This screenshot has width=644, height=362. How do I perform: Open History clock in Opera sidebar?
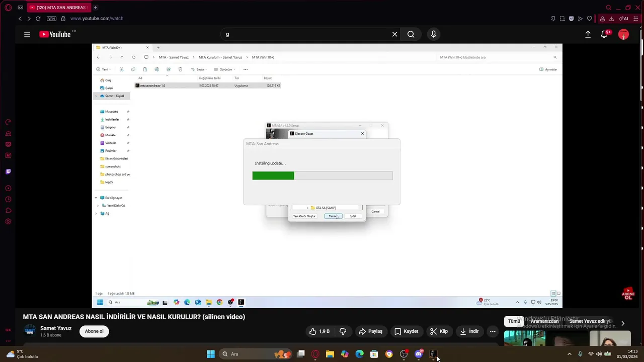click(8, 200)
